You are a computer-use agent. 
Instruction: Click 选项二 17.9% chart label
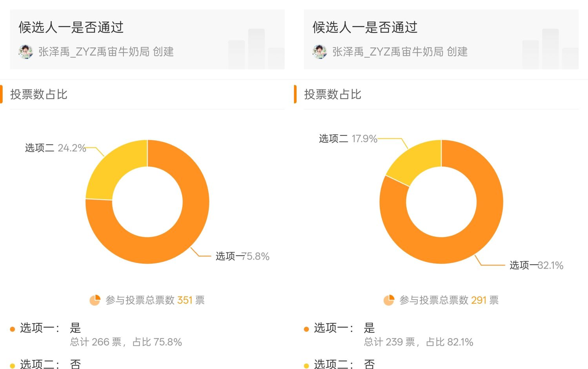(x=348, y=139)
